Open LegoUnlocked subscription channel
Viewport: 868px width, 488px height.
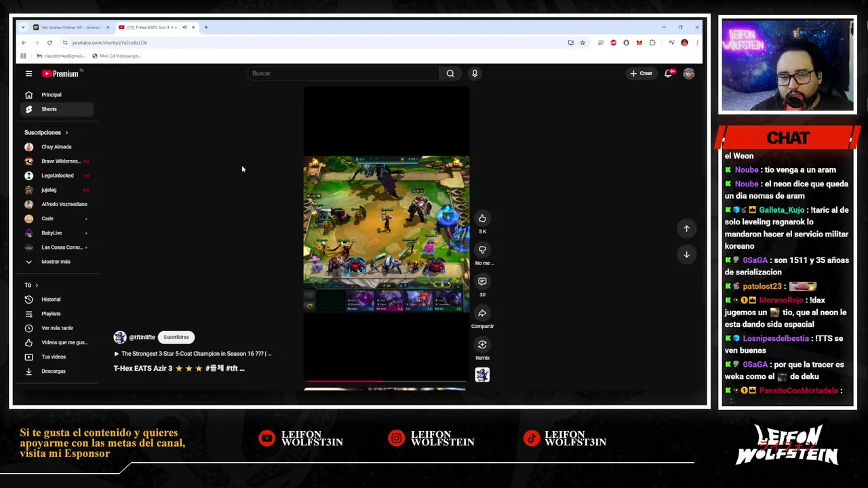pyautogui.click(x=56, y=176)
